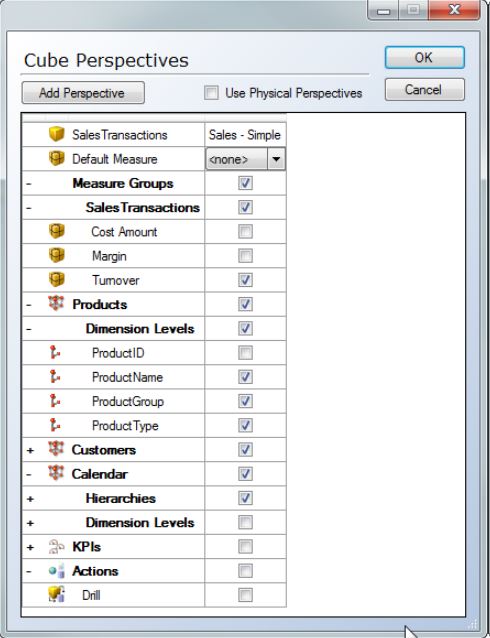The image size is (490, 638).
Task: Click the Actions icon
Action: (x=57, y=570)
